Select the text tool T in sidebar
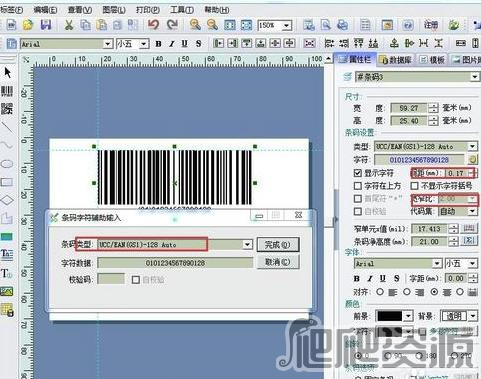 pyautogui.click(x=6, y=273)
